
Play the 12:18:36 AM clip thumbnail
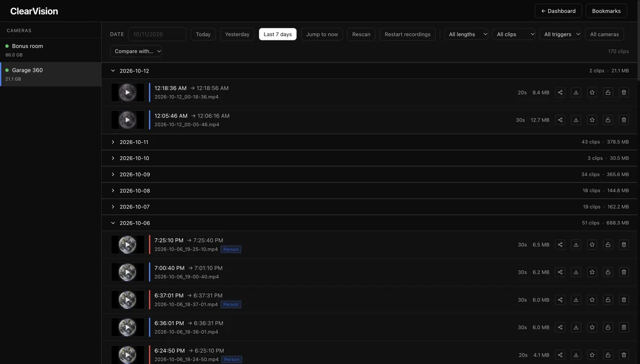127,93
